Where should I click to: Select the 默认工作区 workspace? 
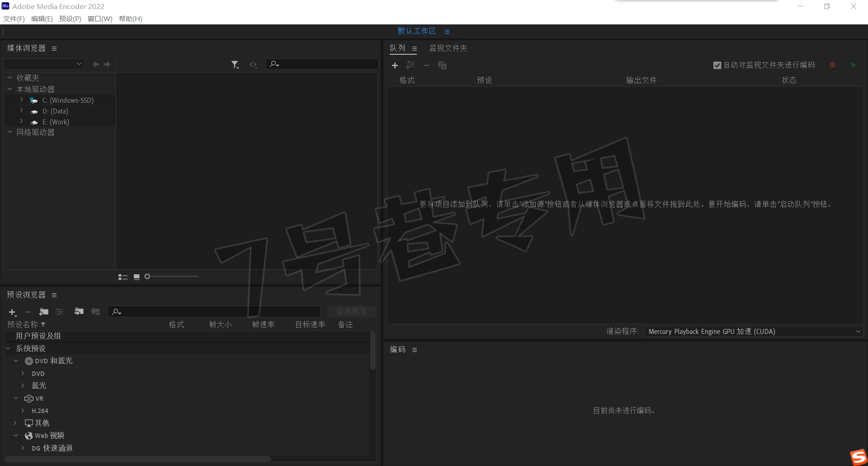pos(416,31)
